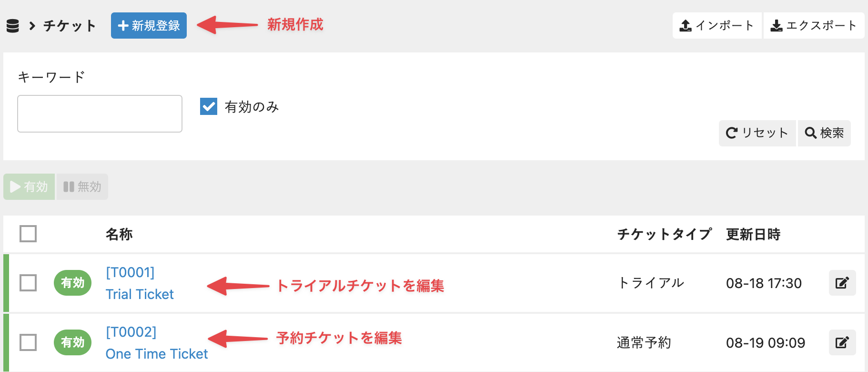Click the リセット reset button
Viewport: 868px width, 372px height.
(x=757, y=133)
